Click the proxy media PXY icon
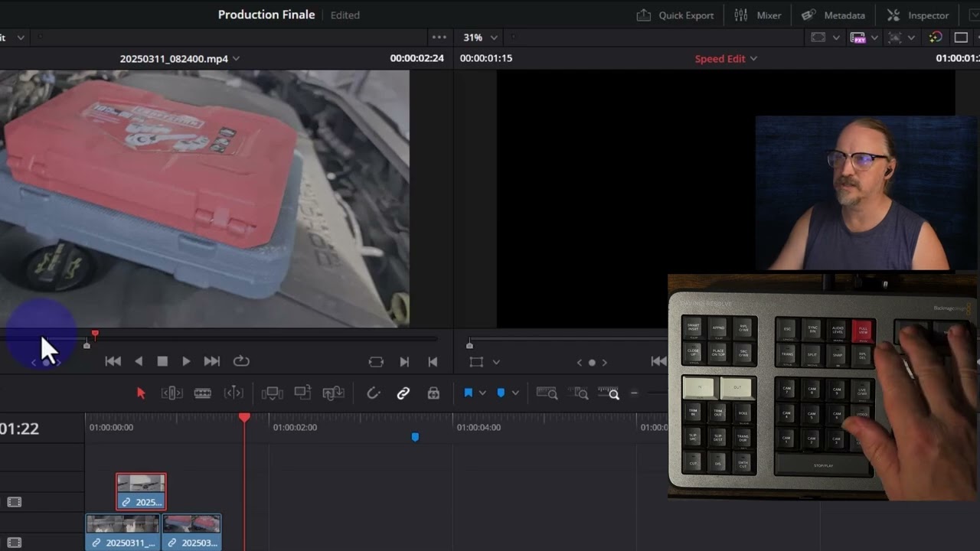 [857, 37]
